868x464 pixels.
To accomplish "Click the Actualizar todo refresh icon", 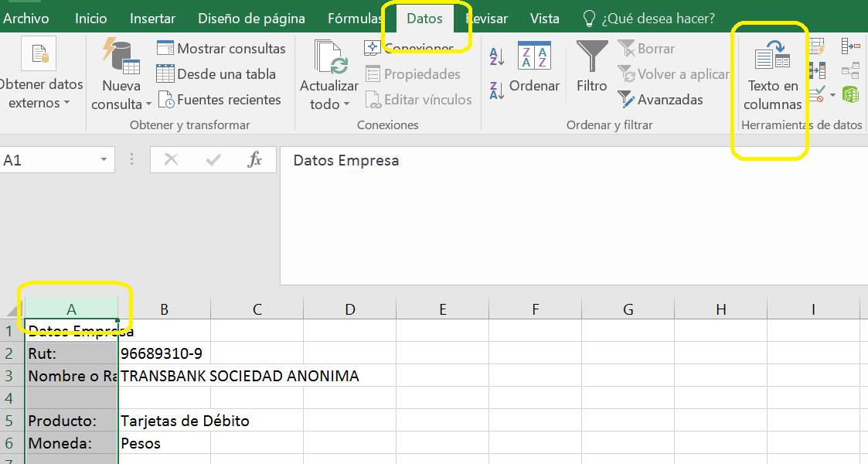I will [331, 57].
